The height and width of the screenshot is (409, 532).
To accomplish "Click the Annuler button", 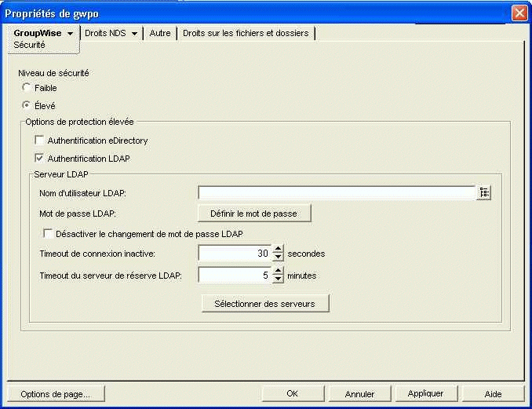I will point(359,394).
